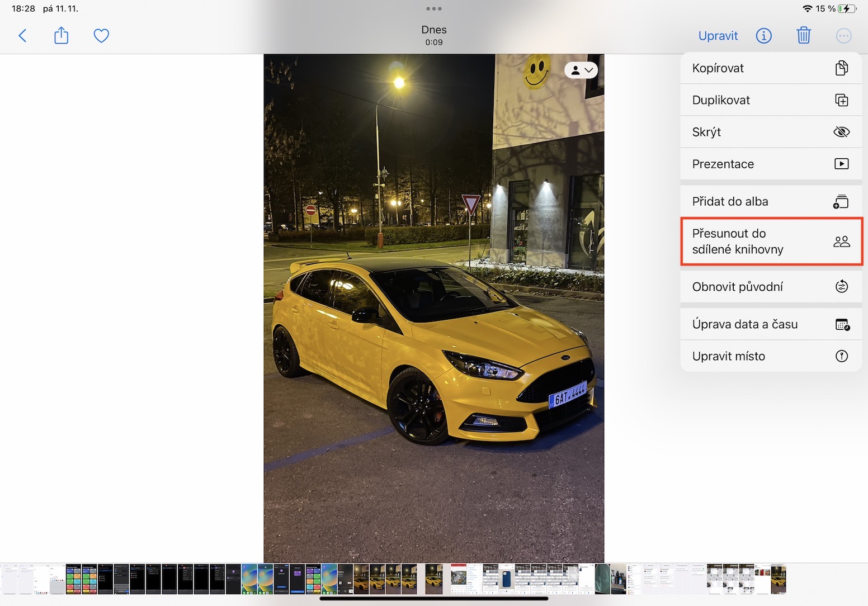The width and height of the screenshot is (868, 606).
Task: Select Kopírovat from the menu
Action: tap(771, 68)
